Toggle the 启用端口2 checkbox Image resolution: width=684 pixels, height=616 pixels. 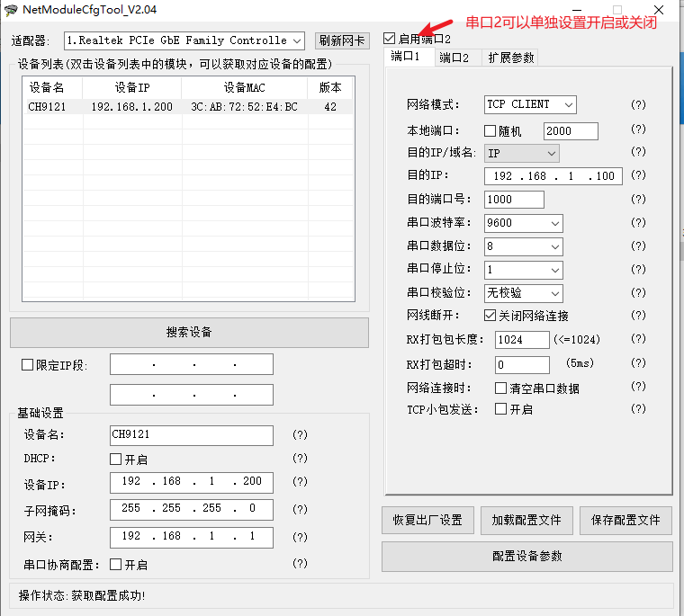tap(389, 39)
